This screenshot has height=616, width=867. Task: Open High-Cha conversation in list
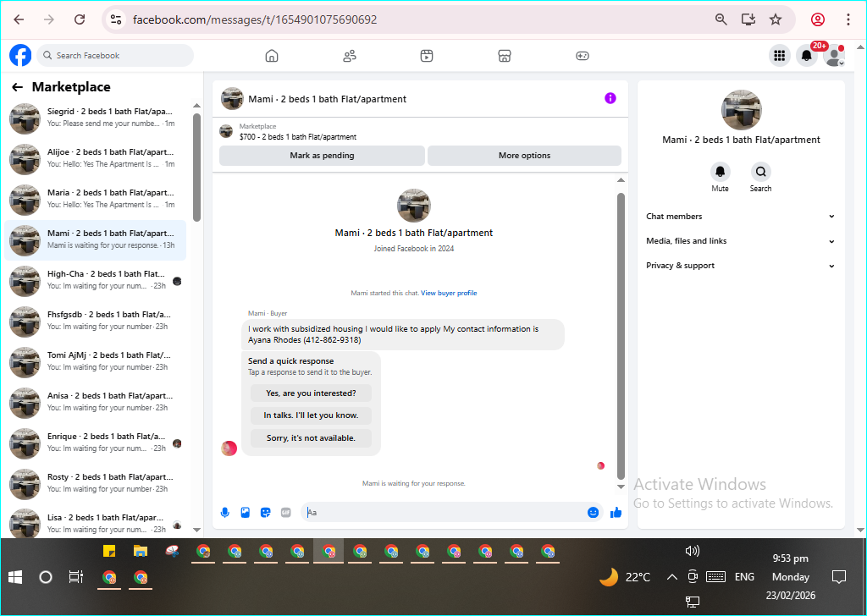point(96,281)
